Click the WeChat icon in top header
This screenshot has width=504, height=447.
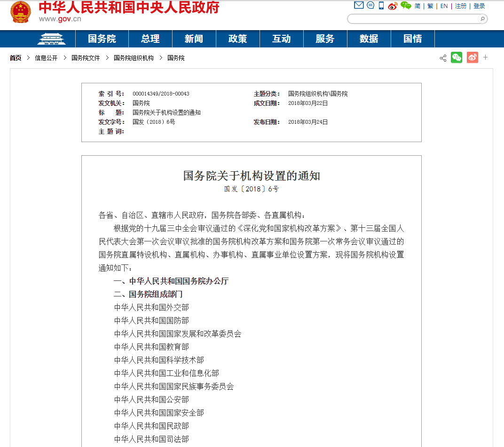(406, 6)
